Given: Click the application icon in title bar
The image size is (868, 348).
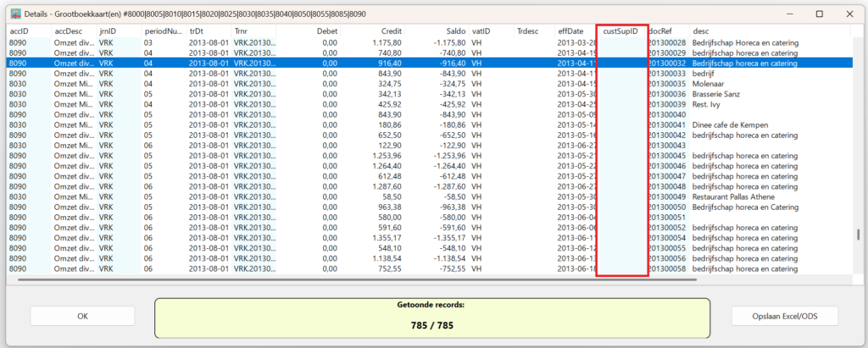Looking at the screenshot, I should point(14,14).
